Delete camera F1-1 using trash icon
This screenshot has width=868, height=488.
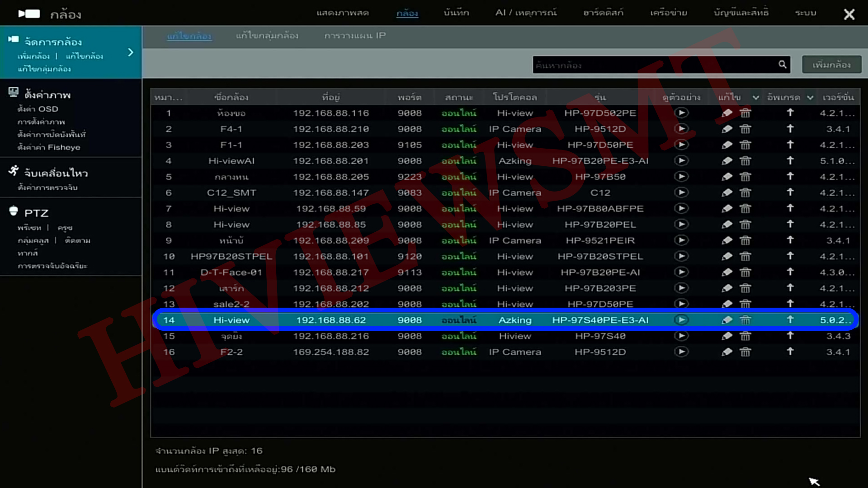coord(745,145)
